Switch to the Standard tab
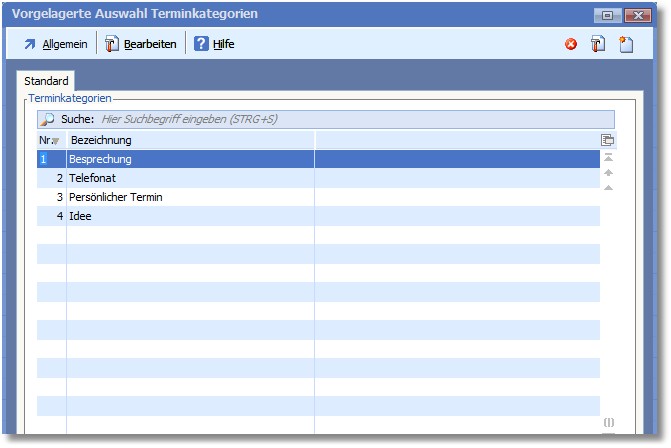The image size is (671, 448). pos(46,80)
